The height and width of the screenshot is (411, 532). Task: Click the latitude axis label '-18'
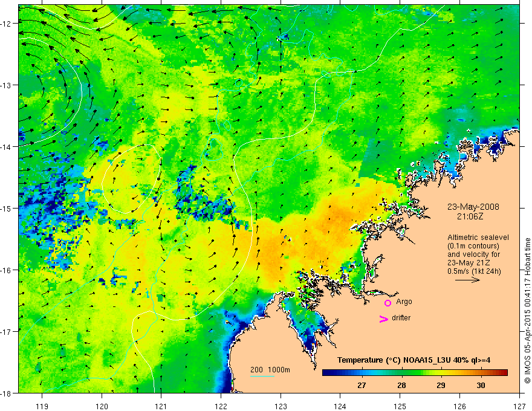(7, 393)
